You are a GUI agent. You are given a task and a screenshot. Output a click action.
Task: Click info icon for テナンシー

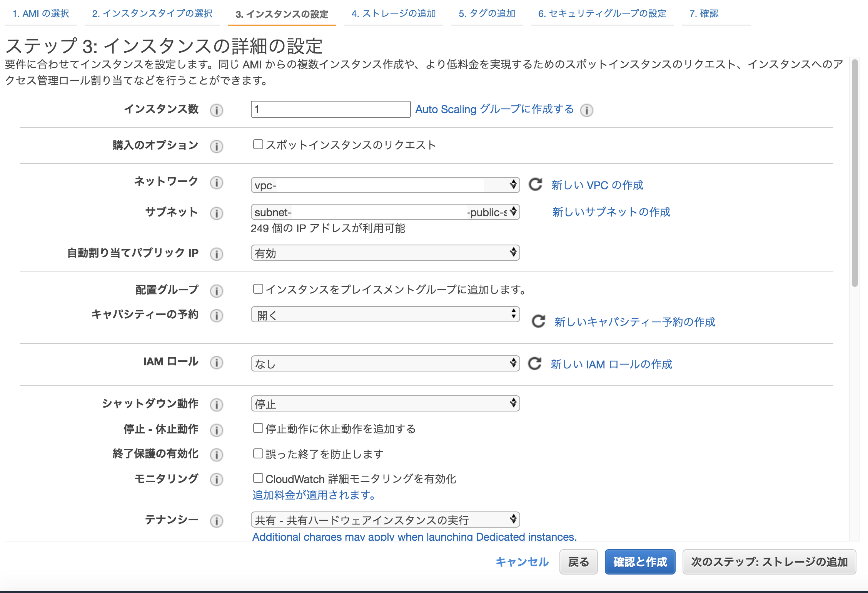pos(217,521)
